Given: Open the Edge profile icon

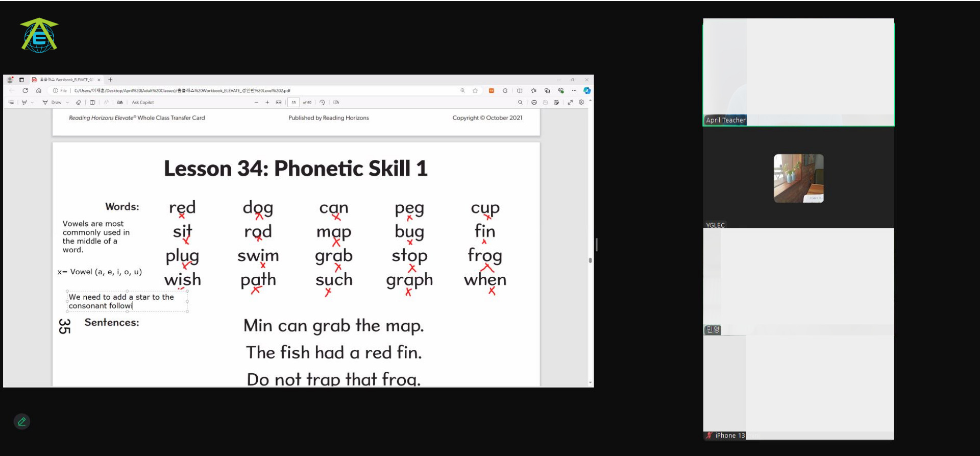Looking at the screenshot, I should 10,80.
